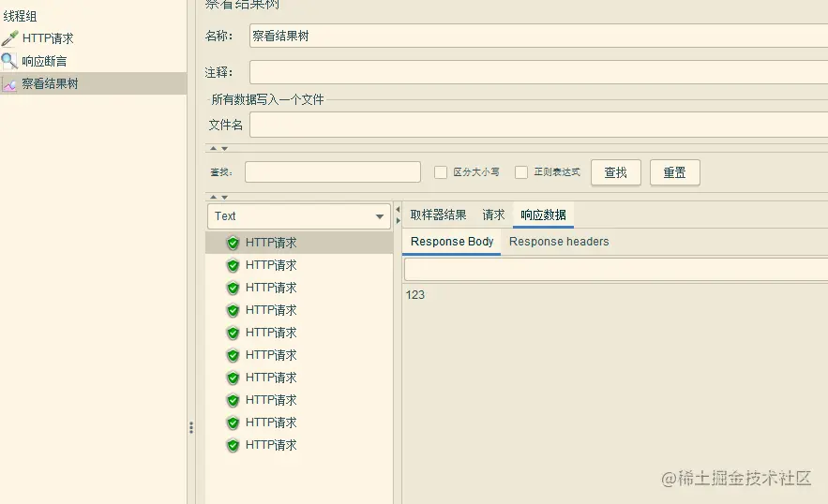The height and width of the screenshot is (504, 828).
Task: Select the seventh HTTP请求 result row
Action: [299, 378]
